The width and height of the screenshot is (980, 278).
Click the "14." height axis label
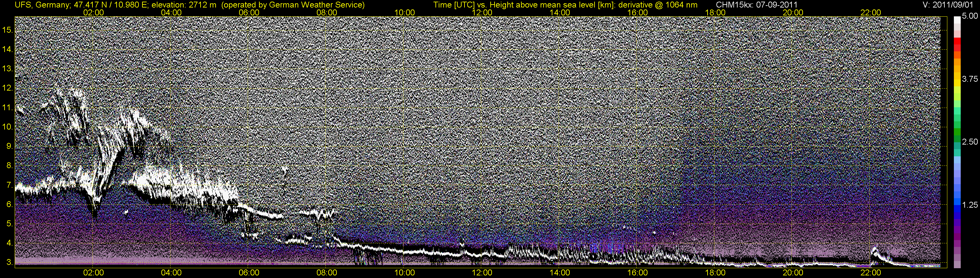click(x=8, y=49)
